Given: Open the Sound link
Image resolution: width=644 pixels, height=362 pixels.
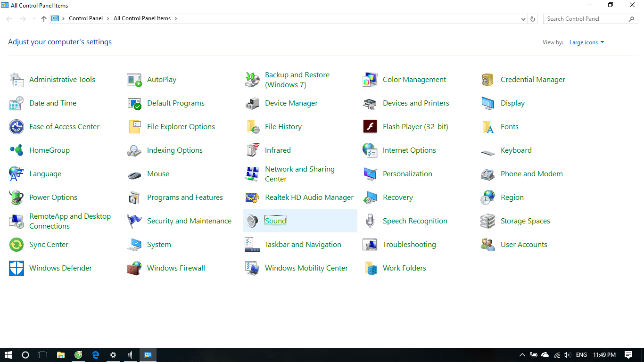Looking at the screenshot, I should click(275, 221).
